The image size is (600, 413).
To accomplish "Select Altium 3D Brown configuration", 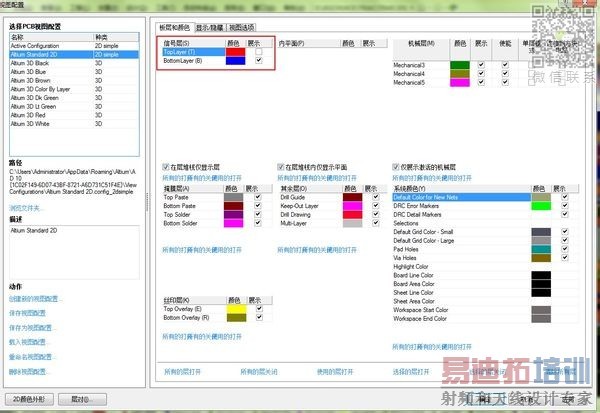I will (x=74, y=80).
